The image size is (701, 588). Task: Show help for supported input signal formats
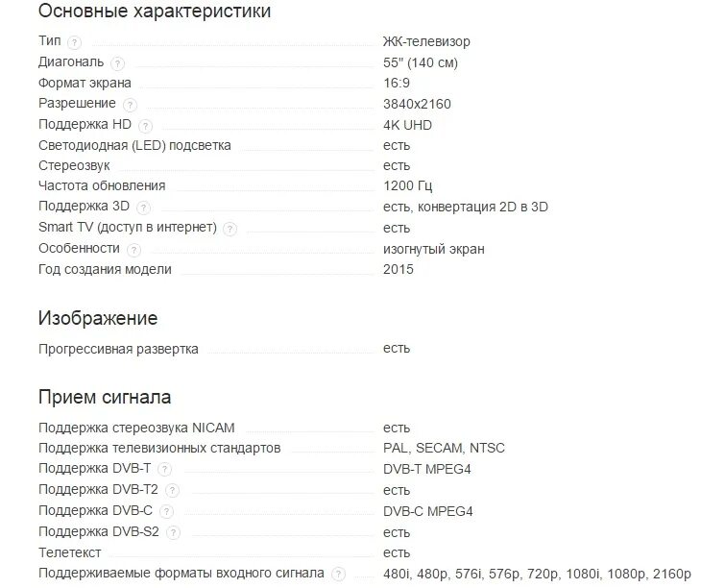point(338,574)
